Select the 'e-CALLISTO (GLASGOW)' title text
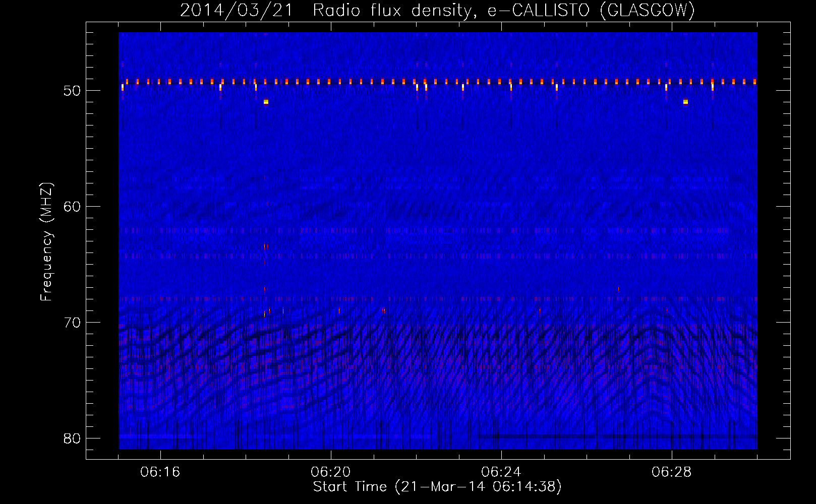 point(591,10)
